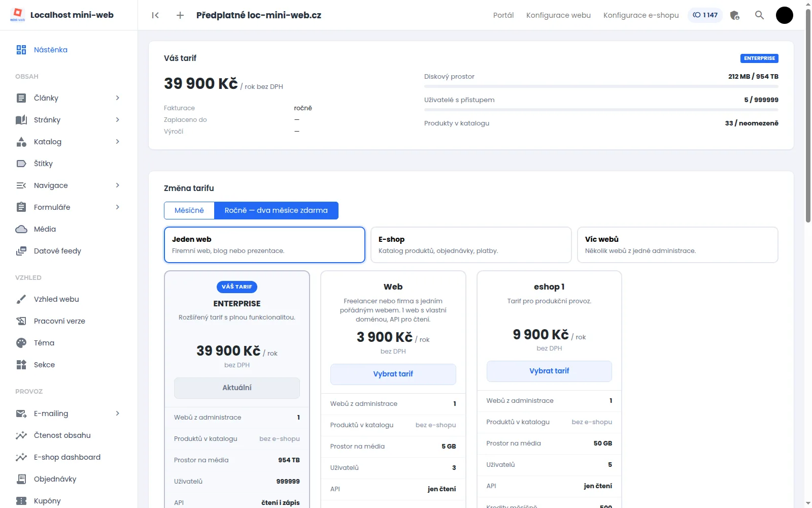Image resolution: width=812 pixels, height=508 pixels.
Task: Click Vybrat tarif for eshop 1 plan
Action: click(x=549, y=371)
